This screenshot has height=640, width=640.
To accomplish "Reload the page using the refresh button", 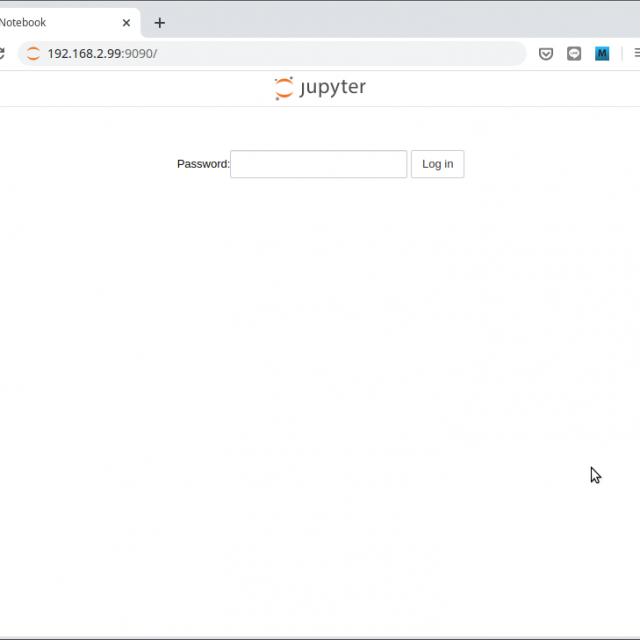I will click(2, 54).
